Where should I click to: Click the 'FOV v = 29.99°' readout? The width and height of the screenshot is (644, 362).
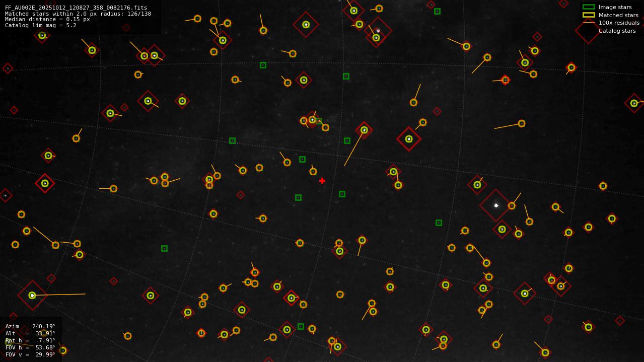pos(30,354)
